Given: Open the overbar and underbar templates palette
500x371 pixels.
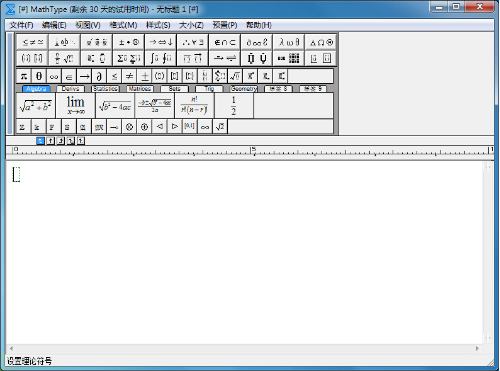Looking at the screenshot, I should (x=193, y=59).
